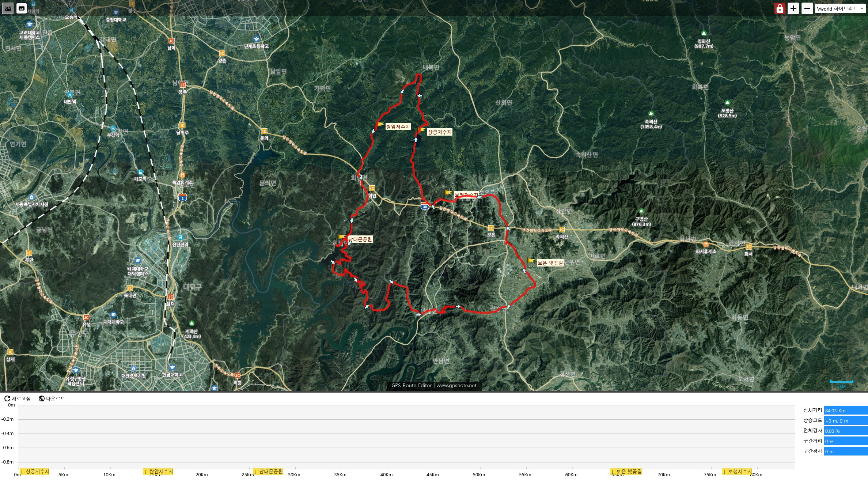
Task: Zoom in with the plus button
Action: tap(793, 8)
